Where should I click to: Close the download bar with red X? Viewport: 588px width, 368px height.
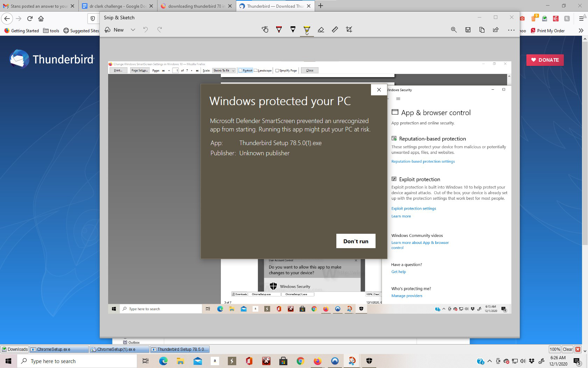[578, 349]
